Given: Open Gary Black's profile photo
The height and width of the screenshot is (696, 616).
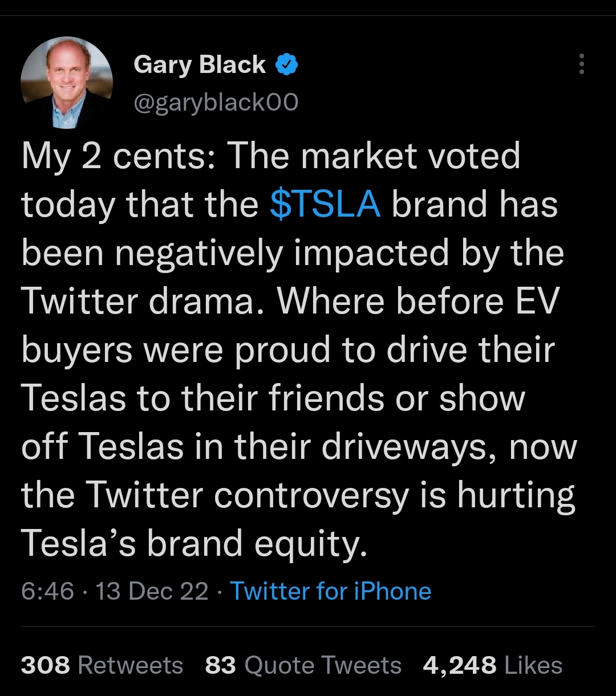Looking at the screenshot, I should tap(67, 83).
